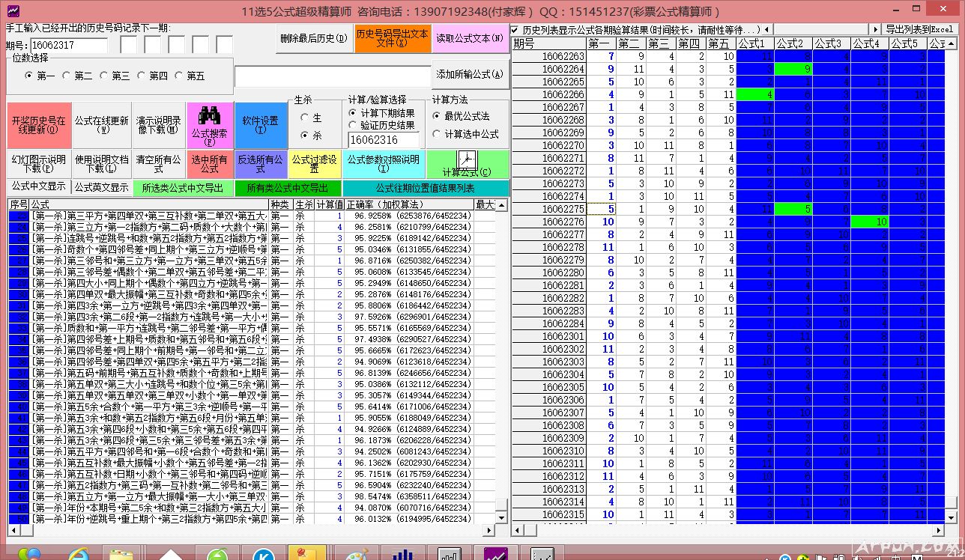Click green cell in row 16062276

[870, 222]
